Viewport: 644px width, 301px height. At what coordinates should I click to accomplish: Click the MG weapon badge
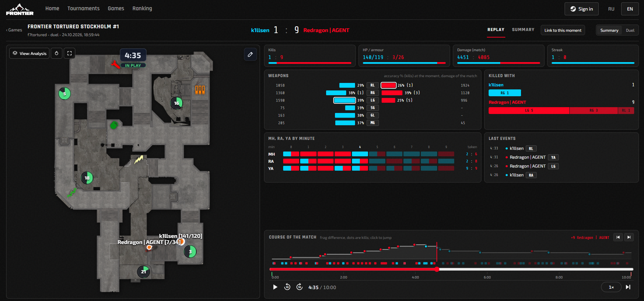point(373,123)
